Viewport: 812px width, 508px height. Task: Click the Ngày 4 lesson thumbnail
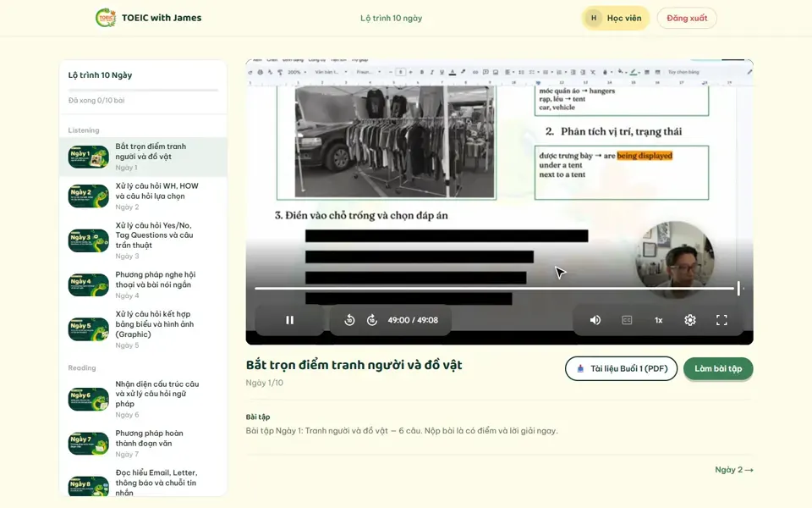(89, 284)
